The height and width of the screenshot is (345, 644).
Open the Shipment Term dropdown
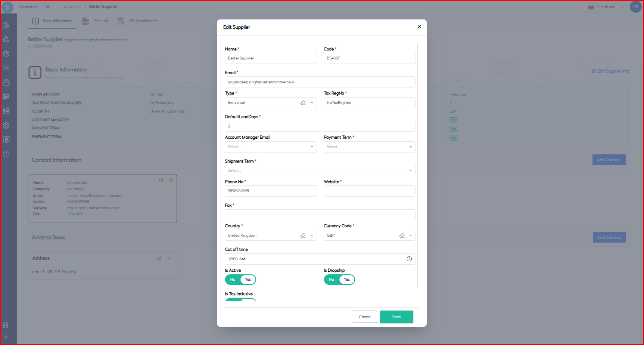tap(320, 170)
